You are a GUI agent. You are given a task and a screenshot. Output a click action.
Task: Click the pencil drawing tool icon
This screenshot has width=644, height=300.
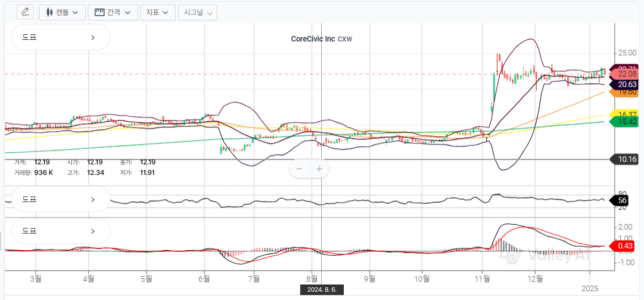click(x=25, y=12)
